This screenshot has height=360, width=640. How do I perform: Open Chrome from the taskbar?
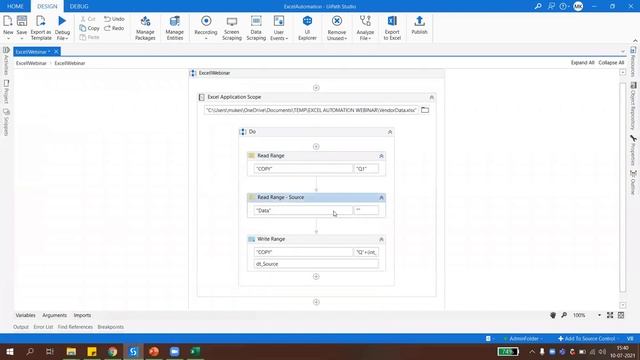pyautogui.click(x=113, y=351)
